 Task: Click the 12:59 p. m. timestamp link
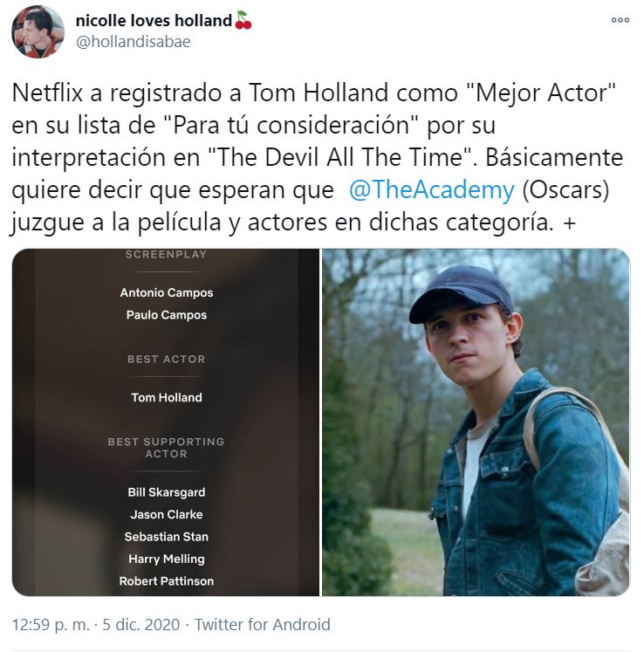click(x=51, y=625)
